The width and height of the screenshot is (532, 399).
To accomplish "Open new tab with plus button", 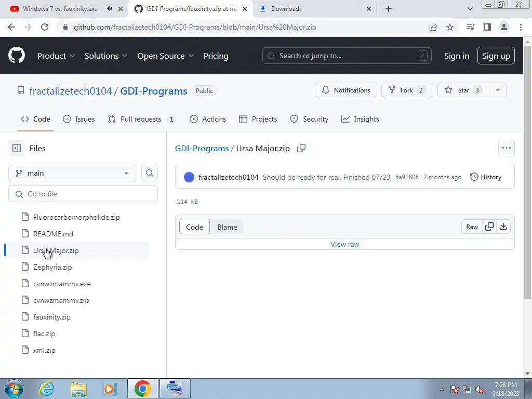I will [x=389, y=9].
